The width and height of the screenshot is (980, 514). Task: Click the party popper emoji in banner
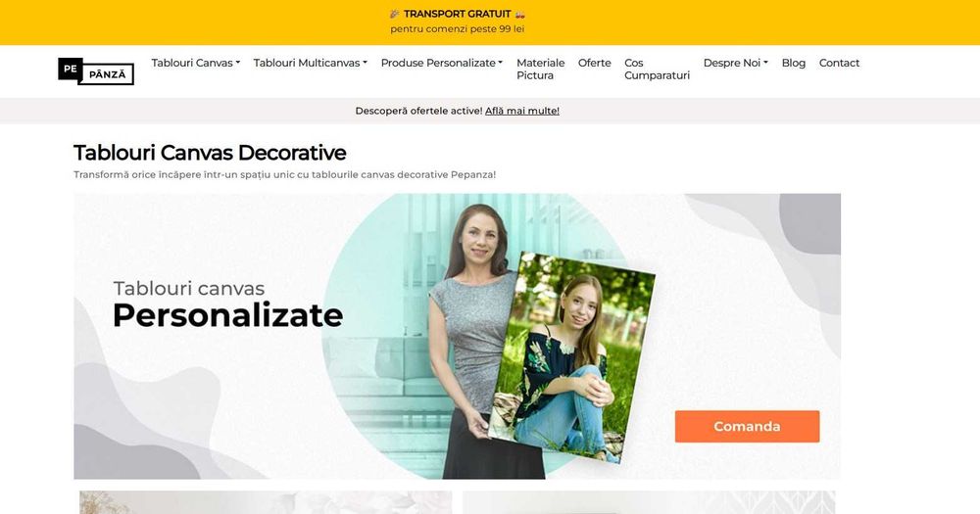394,14
